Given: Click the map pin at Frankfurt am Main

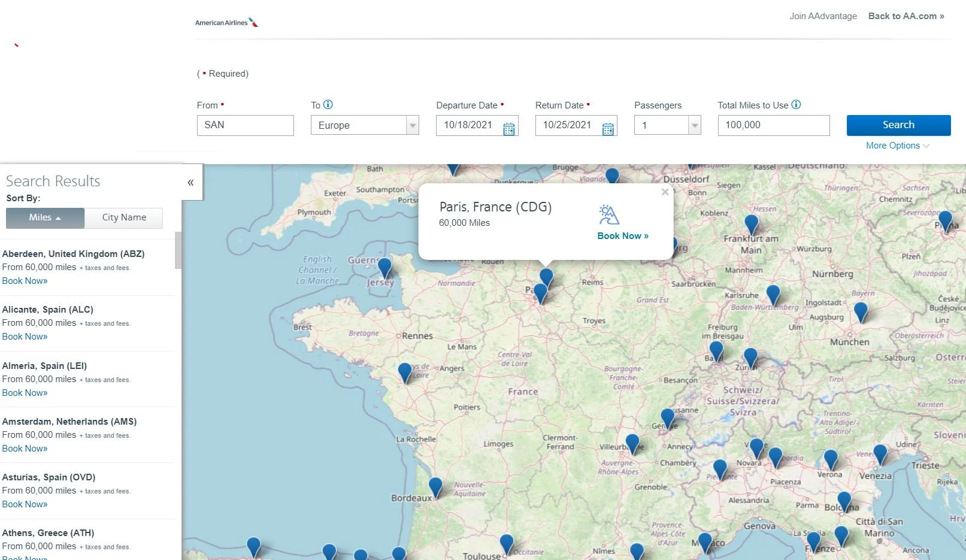Looking at the screenshot, I should coord(752,225).
